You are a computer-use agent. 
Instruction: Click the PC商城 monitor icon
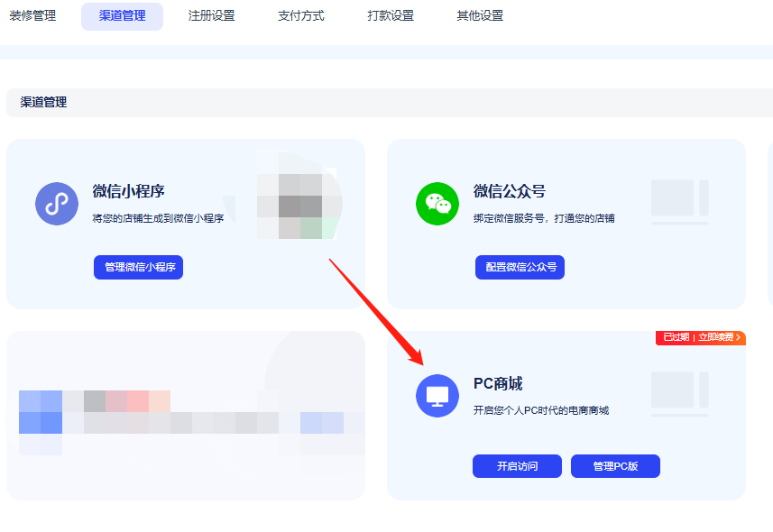click(x=437, y=396)
